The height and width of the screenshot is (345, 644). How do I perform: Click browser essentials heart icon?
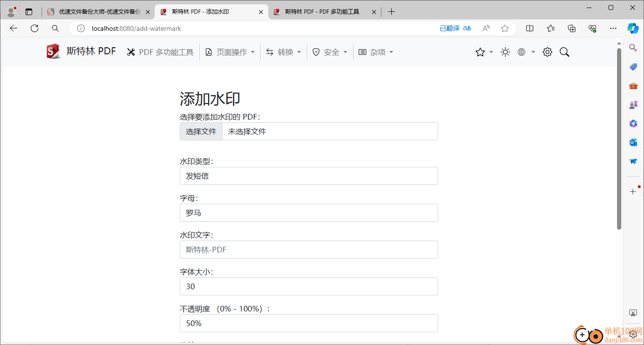592,28
